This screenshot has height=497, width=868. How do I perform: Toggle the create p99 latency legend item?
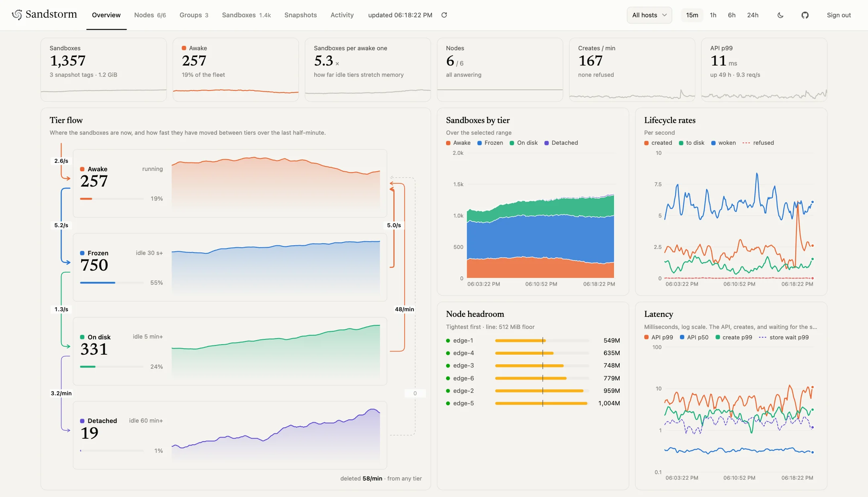pos(734,337)
